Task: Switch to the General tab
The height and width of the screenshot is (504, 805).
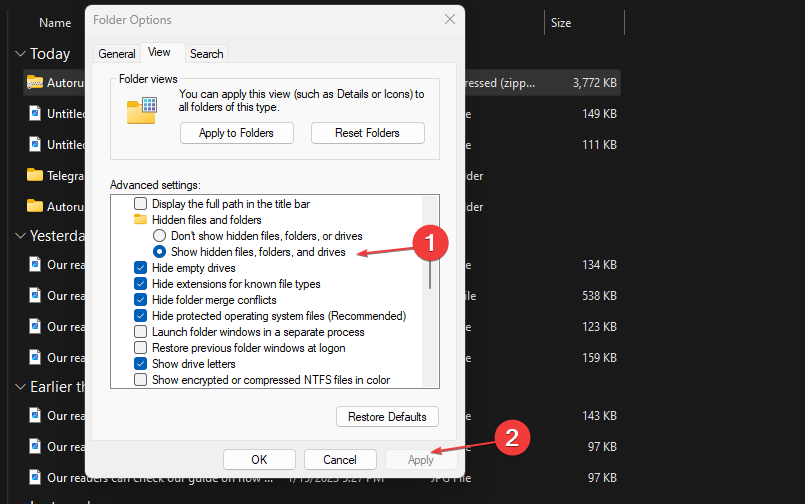Action: pyautogui.click(x=117, y=53)
